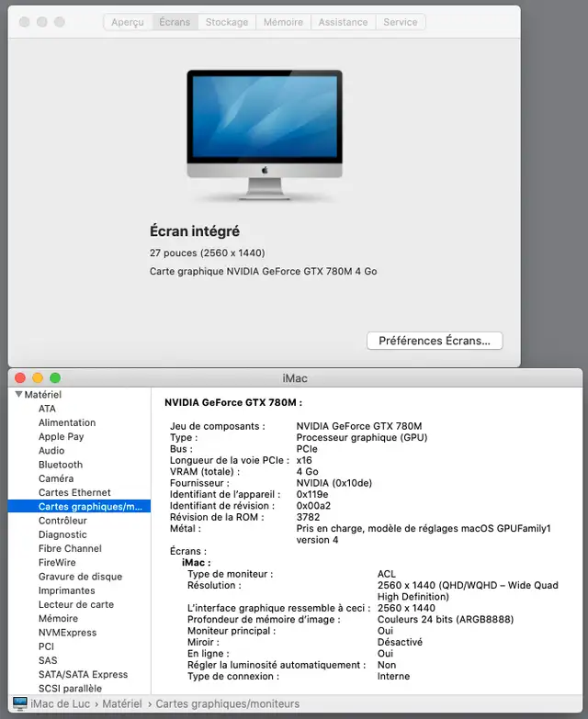This screenshot has width=588, height=719.
Task: Click Cartes graphiques/moniteurs in path bar
Action: 228,704
